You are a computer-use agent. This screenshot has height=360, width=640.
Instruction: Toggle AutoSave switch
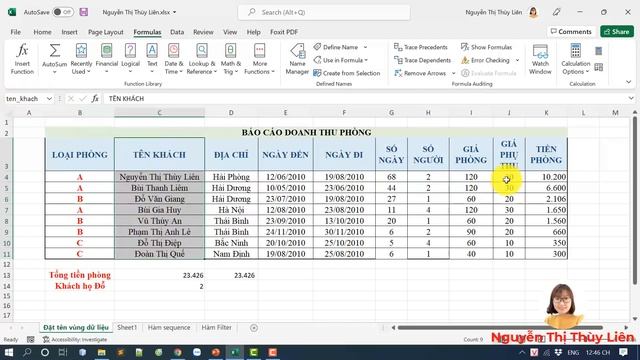click(x=63, y=12)
